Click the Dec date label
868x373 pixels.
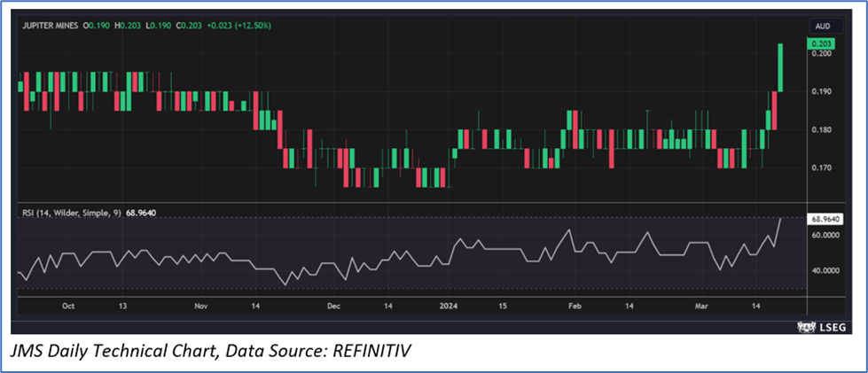click(x=334, y=306)
